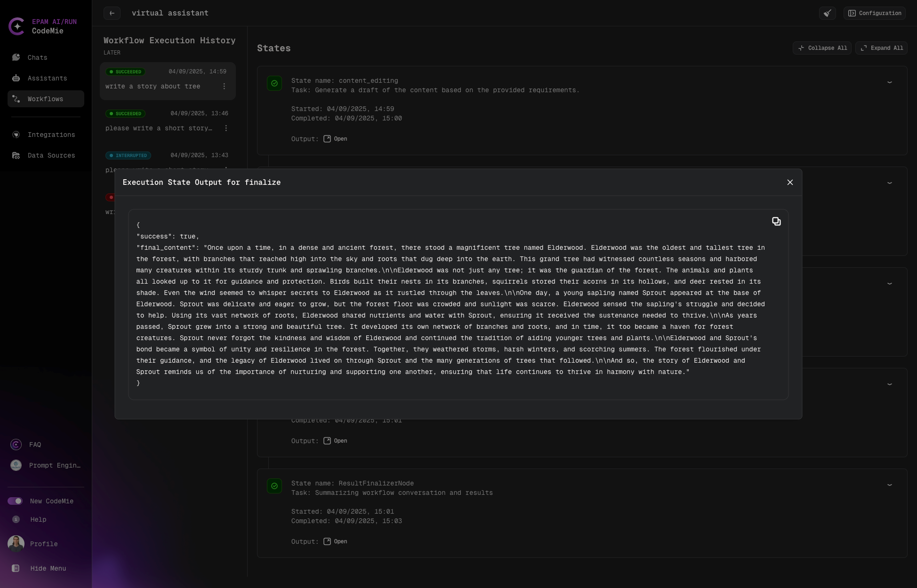Open output of content_editing state
The height and width of the screenshot is (588, 917).
click(336, 139)
